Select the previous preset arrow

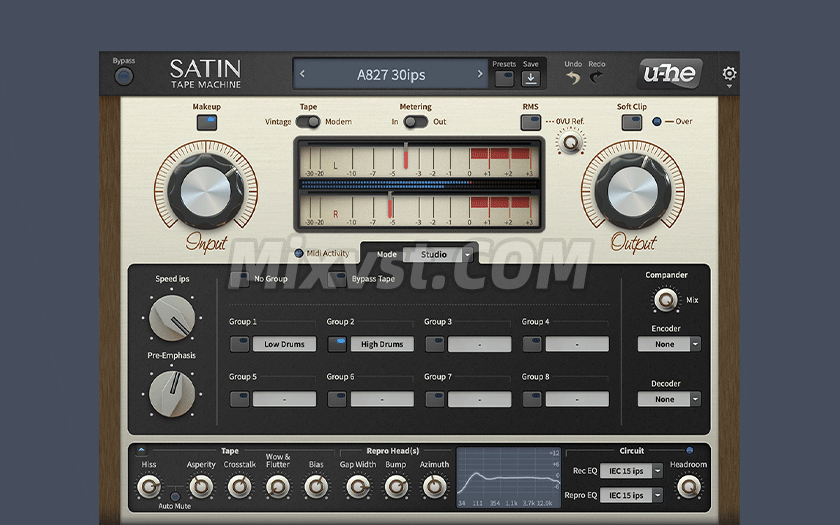[304, 74]
